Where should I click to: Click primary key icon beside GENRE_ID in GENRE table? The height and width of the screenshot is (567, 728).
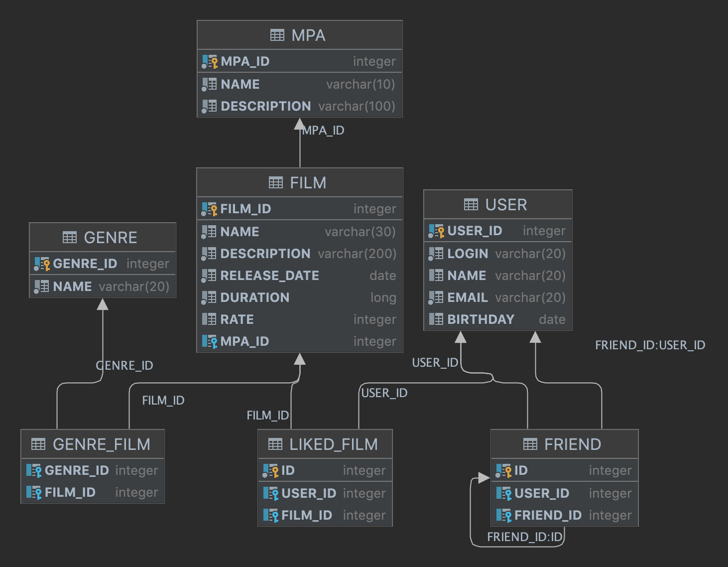pyautogui.click(x=42, y=264)
